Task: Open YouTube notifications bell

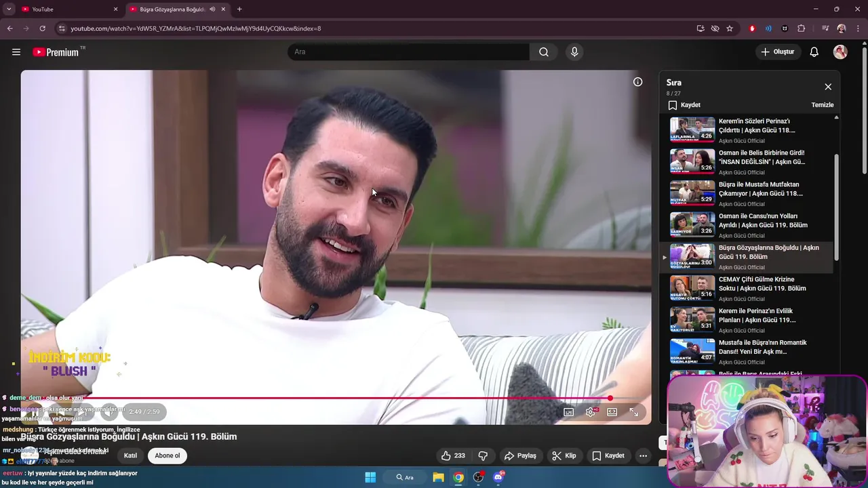Action: 814,52
